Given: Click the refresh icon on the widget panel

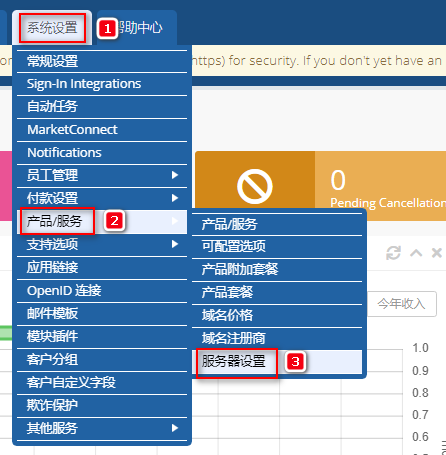Looking at the screenshot, I should tap(393, 253).
